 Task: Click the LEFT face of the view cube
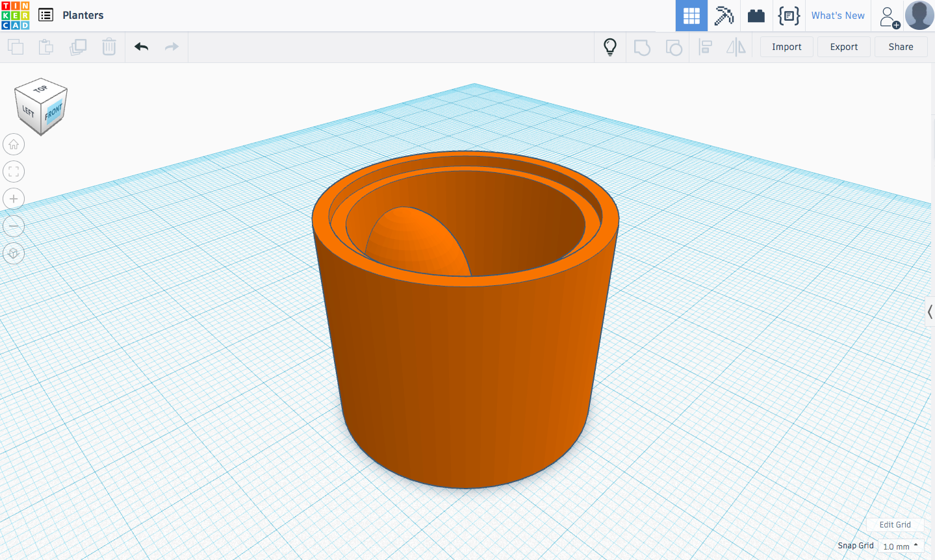click(x=29, y=111)
